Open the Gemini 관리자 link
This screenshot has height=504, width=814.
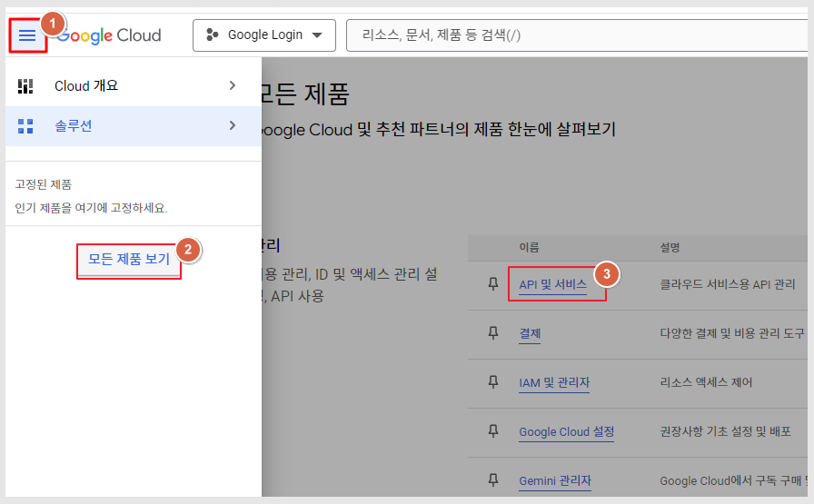555,480
